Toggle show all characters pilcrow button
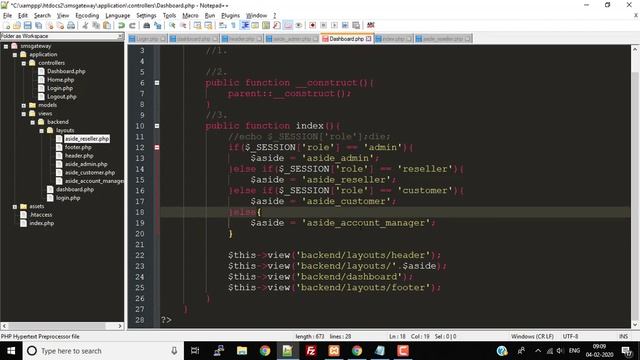Viewport: 640px width, 360px height. (x=233, y=25)
